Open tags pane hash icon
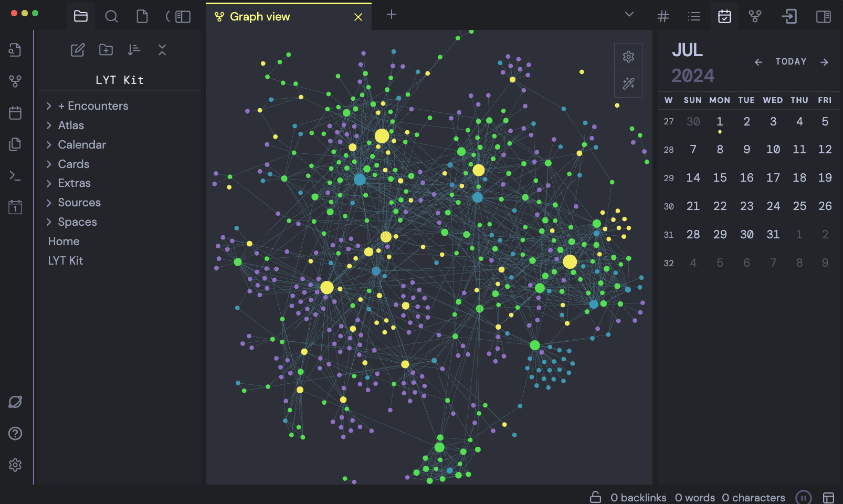Screen dimensions: 843x504 (x=663, y=16)
